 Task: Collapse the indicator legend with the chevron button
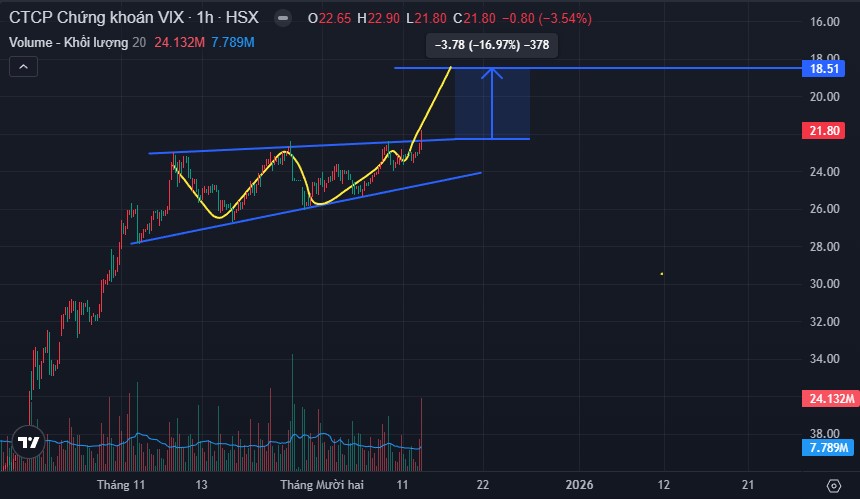[23, 67]
